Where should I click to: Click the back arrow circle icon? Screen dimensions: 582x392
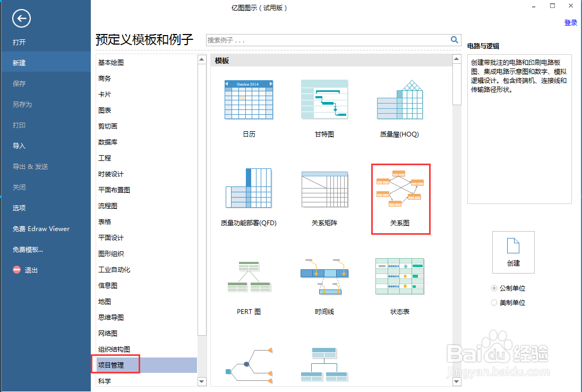pos(21,18)
